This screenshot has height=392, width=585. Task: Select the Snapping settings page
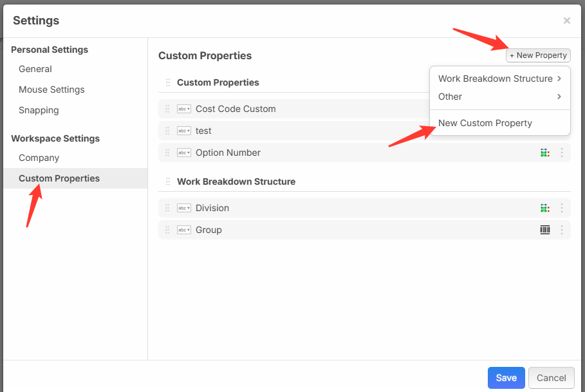pos(39,110)
